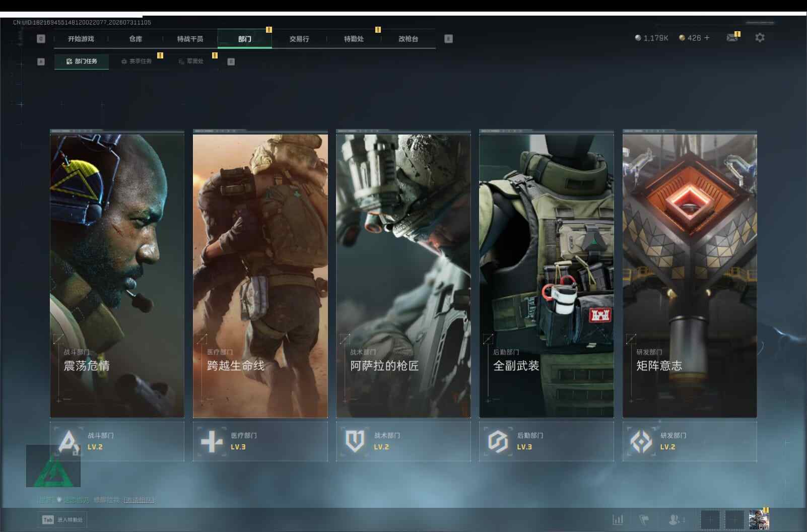The height and width of the screenshot is (532, 807).
Task: Click the arrow marker on the 全副武装 card
Action: tap(488, 339)
